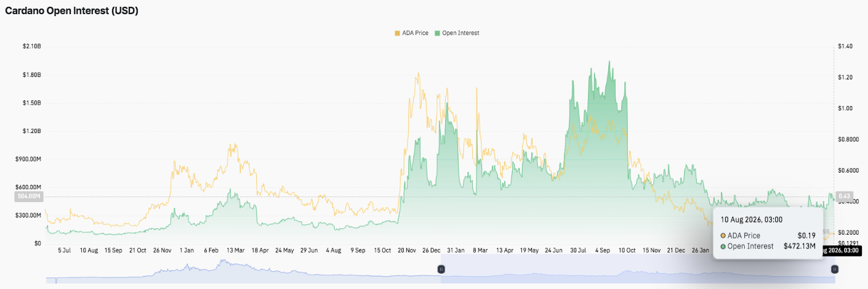The height and width of the screenshot is (289, 868).
Task: Toggle the ADA Price legend series
Action: pos(411,33)
